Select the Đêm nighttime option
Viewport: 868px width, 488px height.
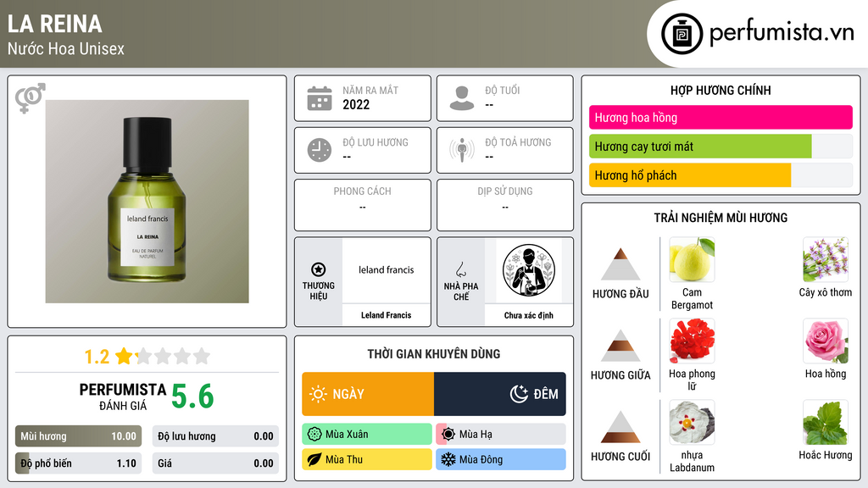[x=500, y=394]
